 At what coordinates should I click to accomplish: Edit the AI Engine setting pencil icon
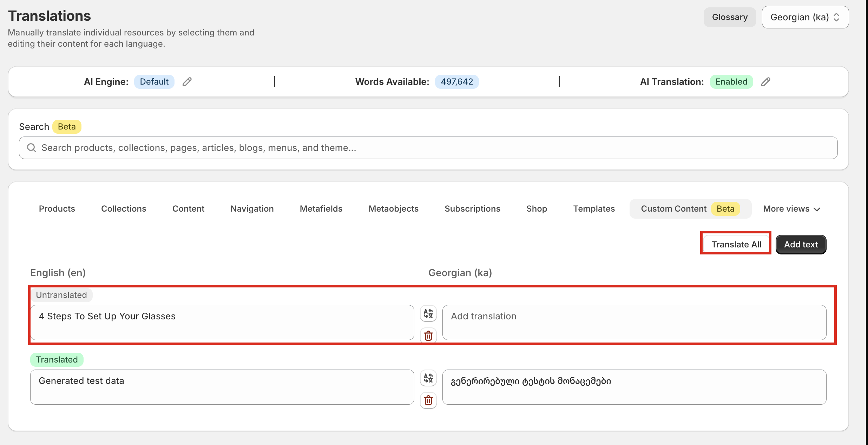[x=187, y=82]
